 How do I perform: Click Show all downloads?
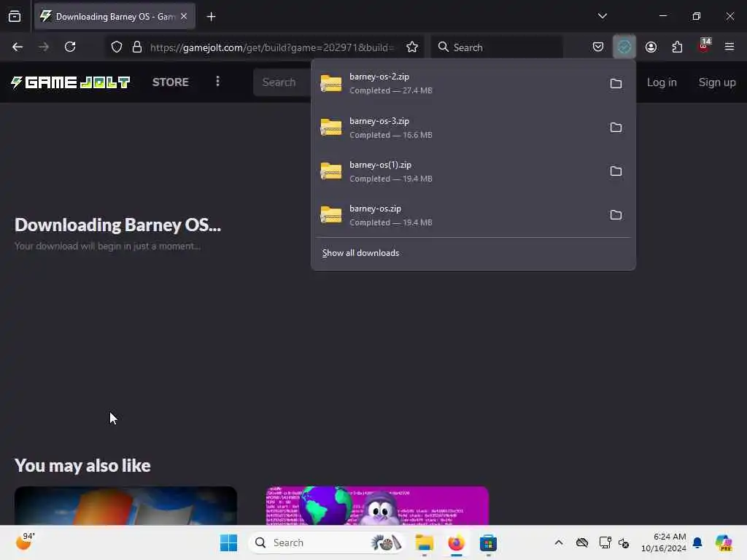(360, 253)
